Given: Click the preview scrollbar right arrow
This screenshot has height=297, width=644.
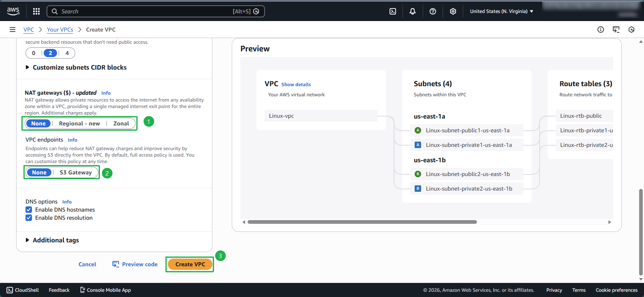Looking at the screenshot, I should (610, 222).
